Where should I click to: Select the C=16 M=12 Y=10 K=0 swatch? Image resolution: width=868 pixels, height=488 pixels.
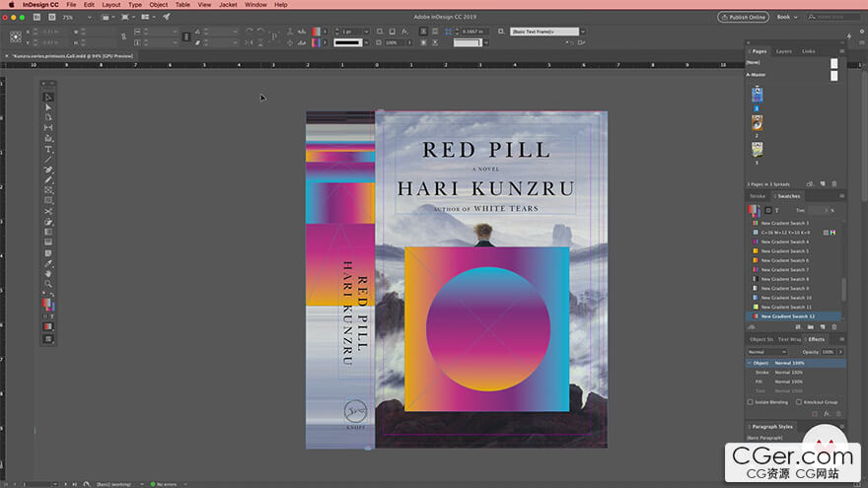click(794, 233)
